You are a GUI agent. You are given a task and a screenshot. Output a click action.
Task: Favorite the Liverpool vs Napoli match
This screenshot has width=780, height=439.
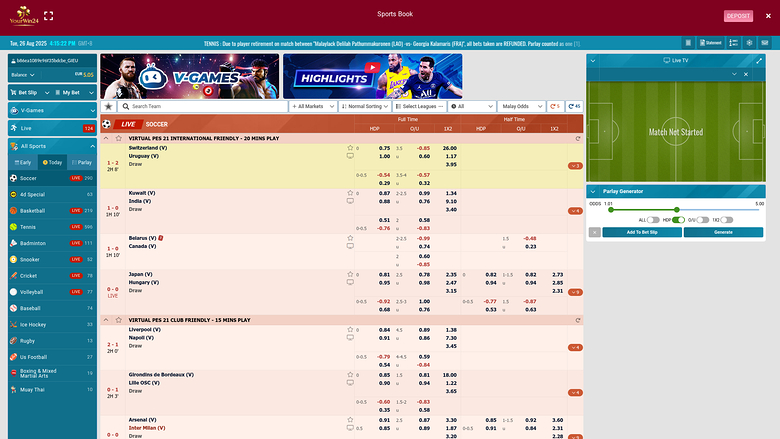pos(350,330)
